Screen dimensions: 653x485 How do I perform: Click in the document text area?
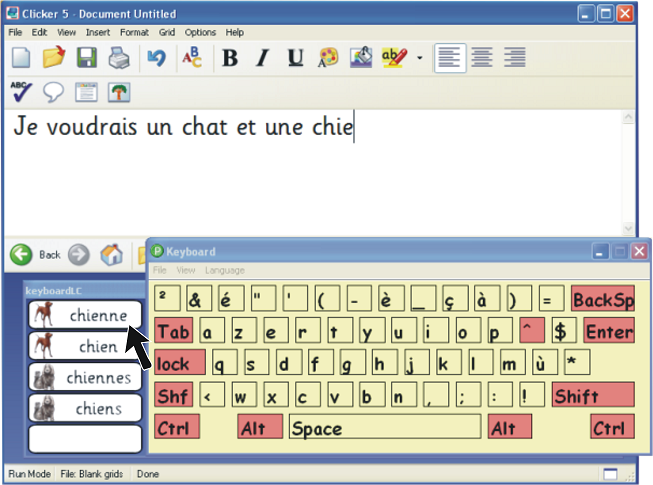tap(312, 173)
